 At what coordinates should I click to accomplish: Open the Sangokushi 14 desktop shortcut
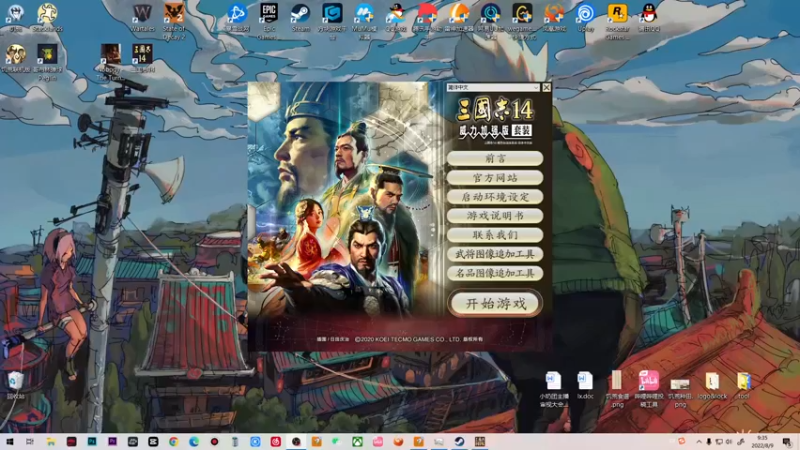[142, 58]
